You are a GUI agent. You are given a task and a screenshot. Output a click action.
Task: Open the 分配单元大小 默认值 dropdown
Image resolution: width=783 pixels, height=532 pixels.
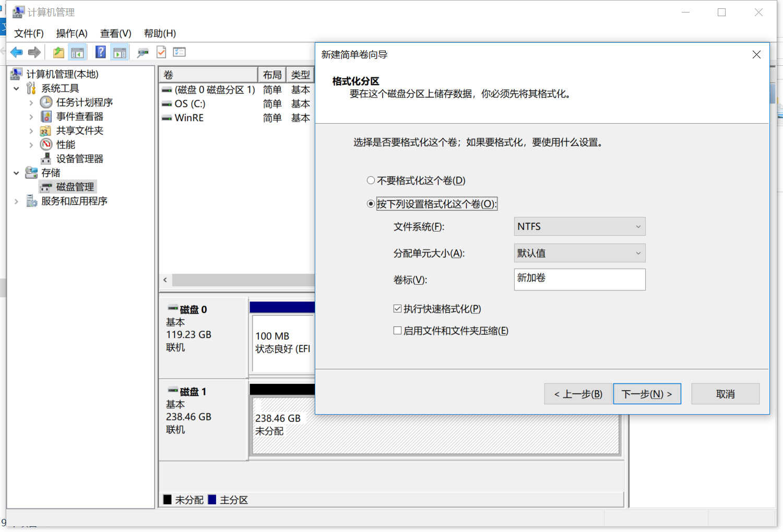click(579, 253)
